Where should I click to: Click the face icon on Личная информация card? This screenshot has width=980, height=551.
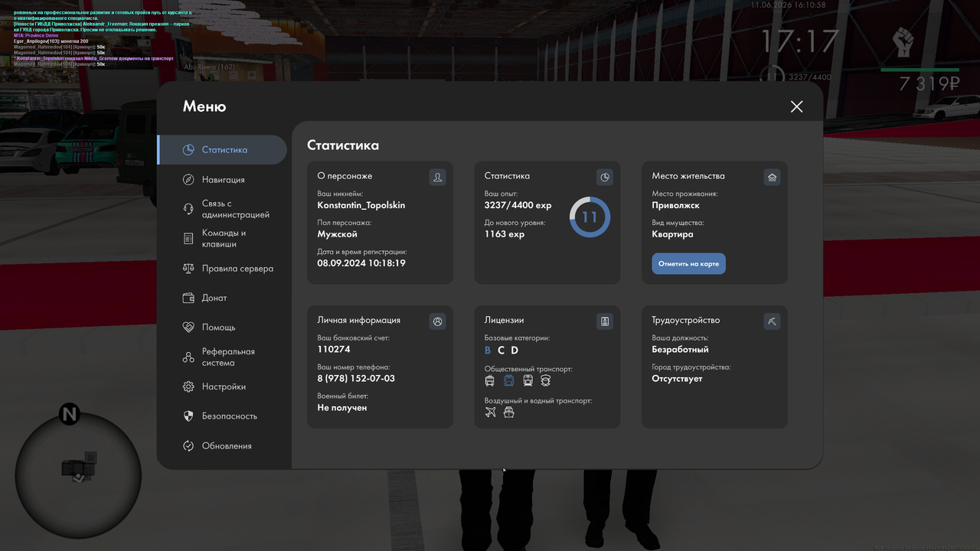(x=437, y=321)
